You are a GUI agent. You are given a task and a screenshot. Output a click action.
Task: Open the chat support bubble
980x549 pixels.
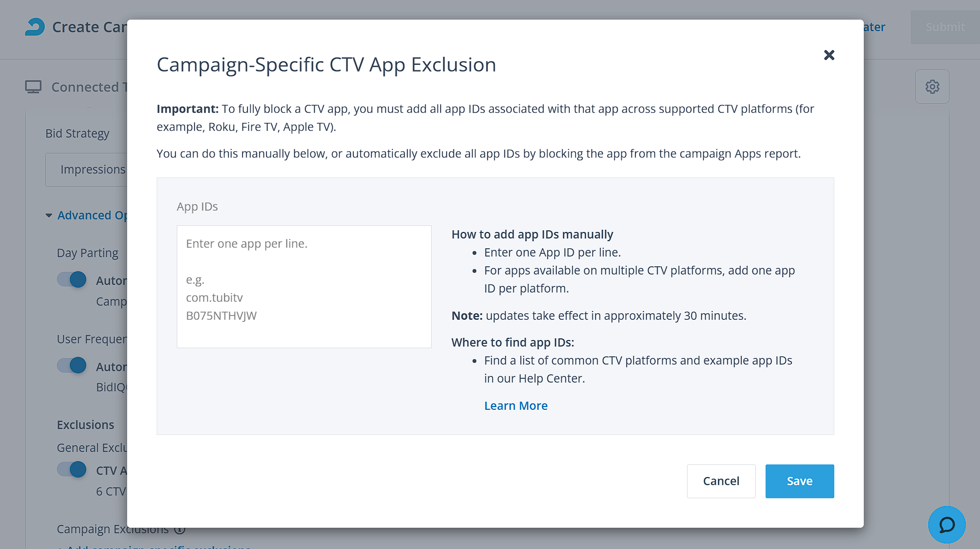[947, 524]
